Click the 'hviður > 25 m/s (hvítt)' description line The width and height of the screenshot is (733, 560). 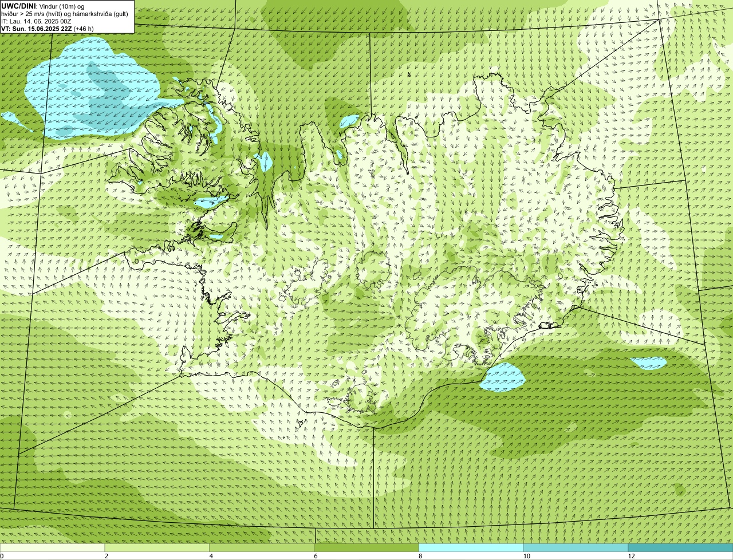click(x=65, y=13)
